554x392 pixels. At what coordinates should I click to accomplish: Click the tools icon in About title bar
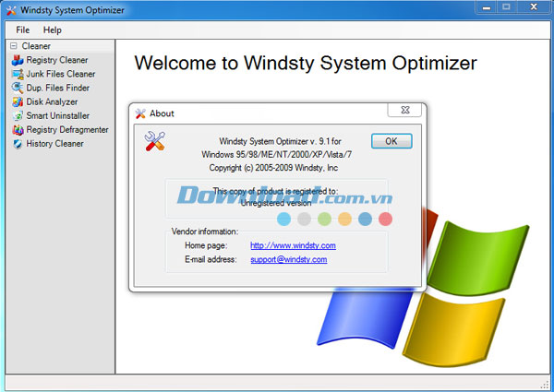(x=140, y=113)
